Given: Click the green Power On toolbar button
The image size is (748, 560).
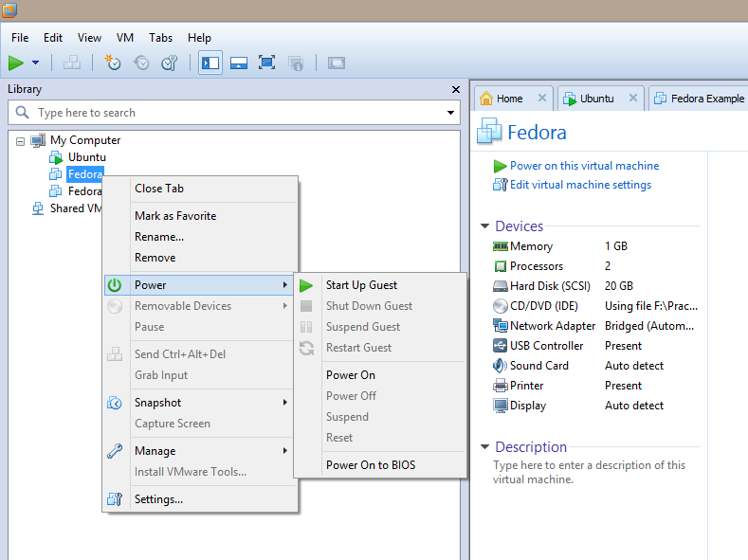Looking at the screenshot, I should click(16, 63).
